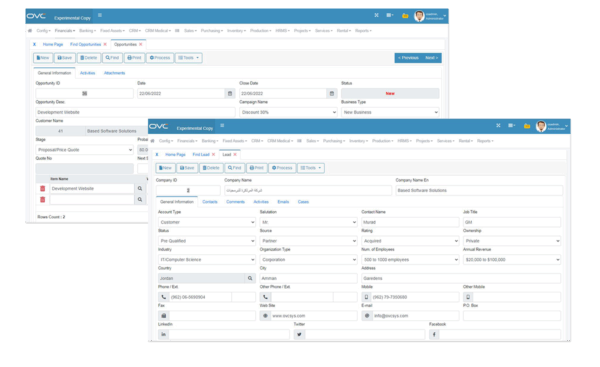Click the @ icon beside the E-mail field

pyautogui.click(x=367, y=316)
